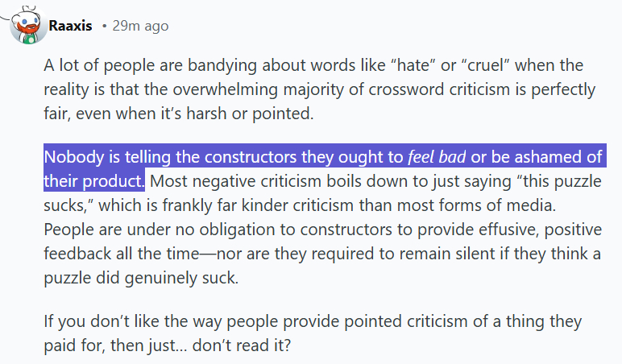
Task: Click the purple highlighted sentence
Action: [242, 156]
